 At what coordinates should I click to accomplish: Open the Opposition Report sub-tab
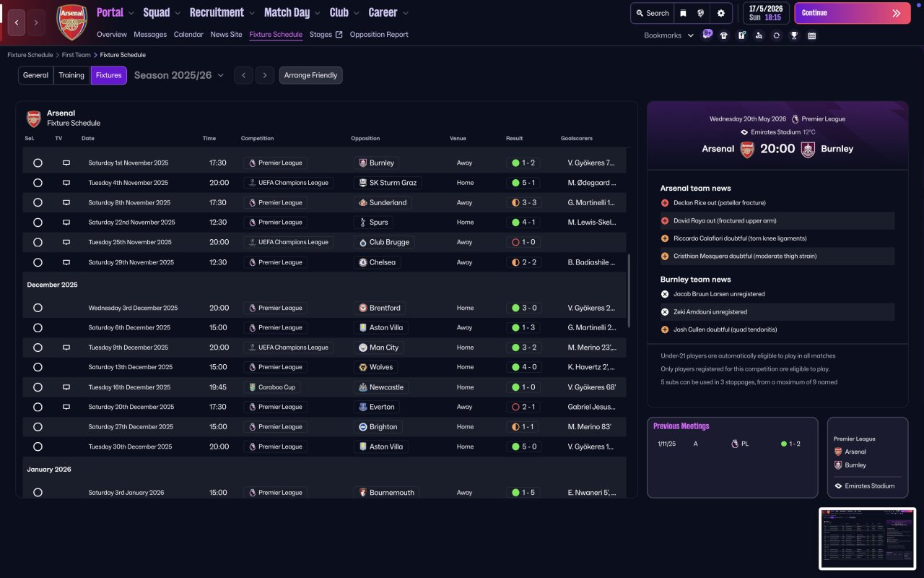(x=379, y=34)
